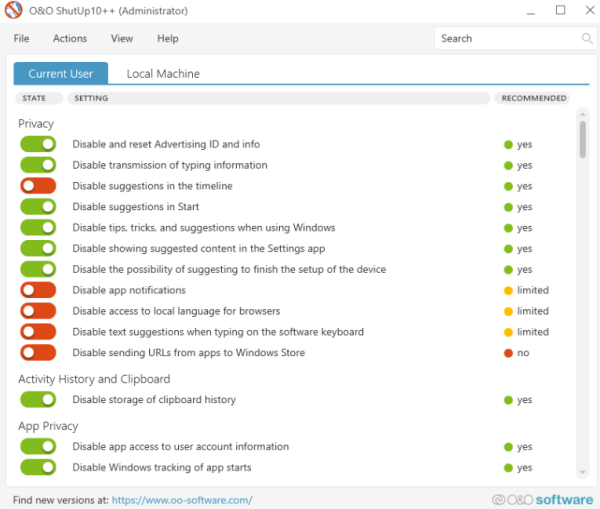Toggle finish the setup of device switch
The width and height of the screenshot is (600, 509).
[x=38, y=269]
